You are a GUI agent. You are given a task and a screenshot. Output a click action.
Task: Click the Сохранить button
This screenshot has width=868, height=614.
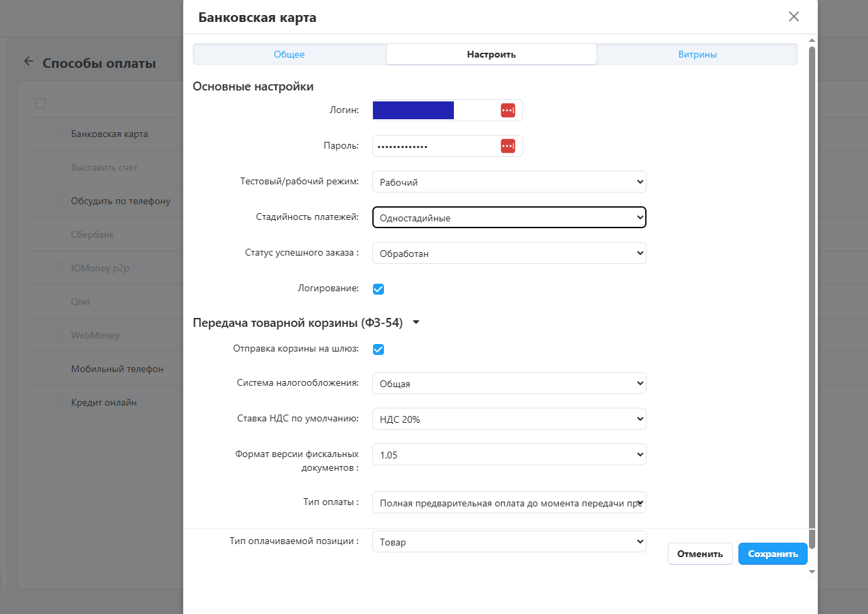pos(773,554)
